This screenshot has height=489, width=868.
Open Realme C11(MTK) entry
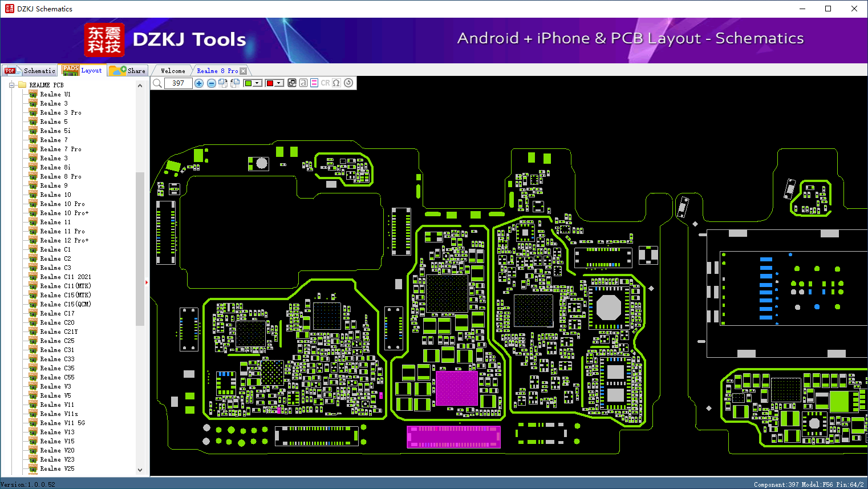66,286
